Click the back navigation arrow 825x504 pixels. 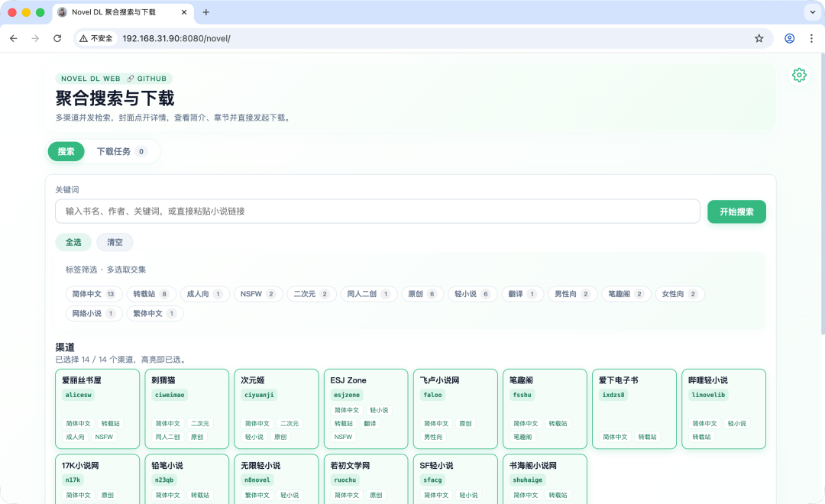click(14, 38)
